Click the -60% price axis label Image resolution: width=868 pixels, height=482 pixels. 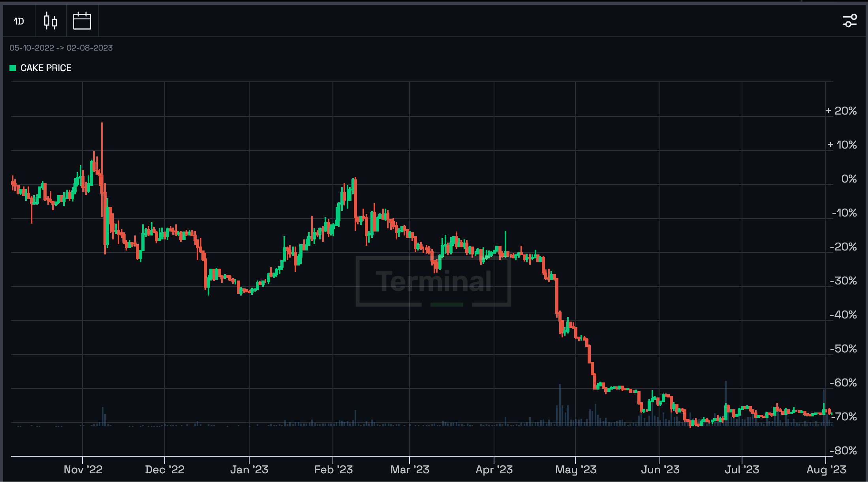[844, 383]
